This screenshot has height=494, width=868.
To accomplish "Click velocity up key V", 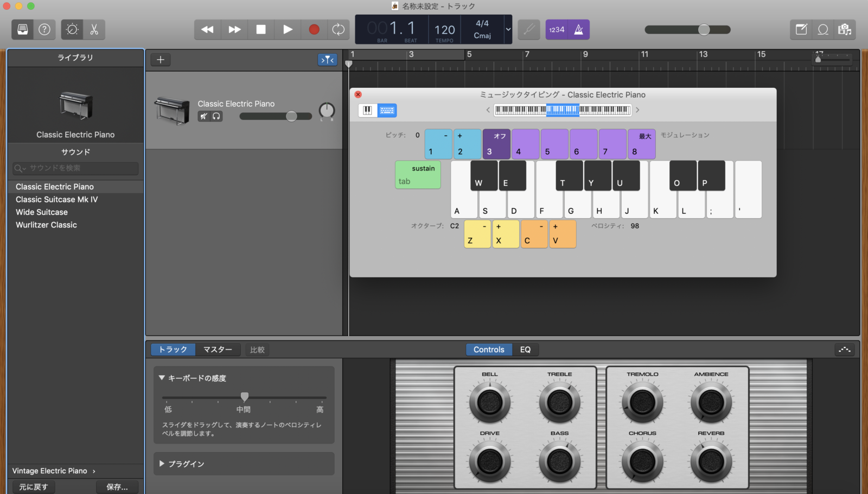I will [563, 234].
